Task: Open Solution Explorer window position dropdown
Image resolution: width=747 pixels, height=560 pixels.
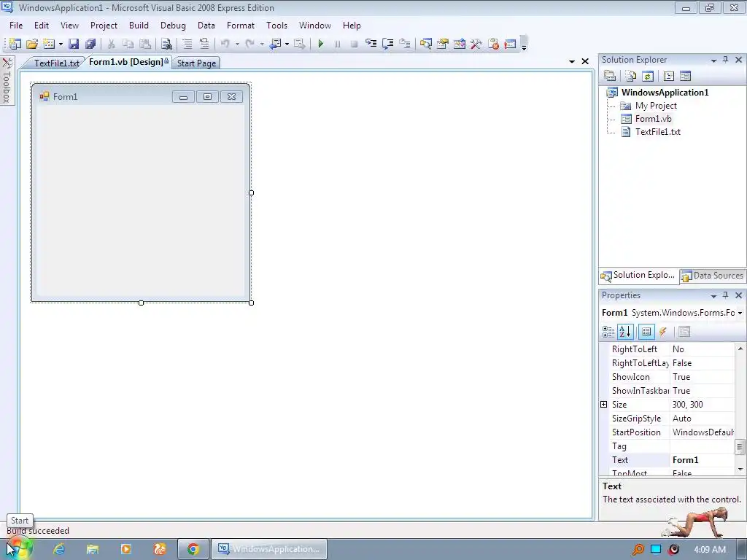Action: [x=713, y=61]
